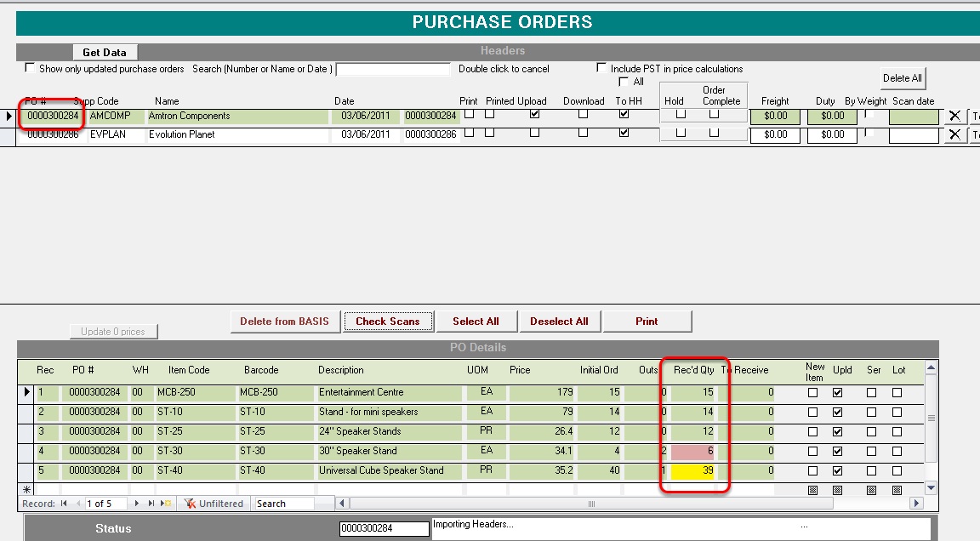Click the Unfiltered filter indicator
Image resolution: width=980 pixels, height=541 pixels.
214,504
